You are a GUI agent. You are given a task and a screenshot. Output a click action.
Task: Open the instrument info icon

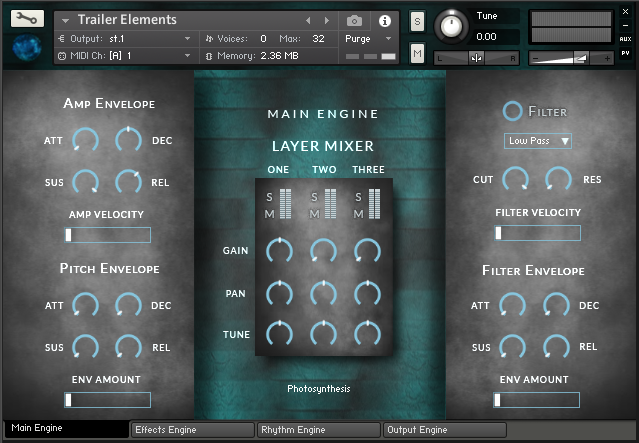point(385,21)
